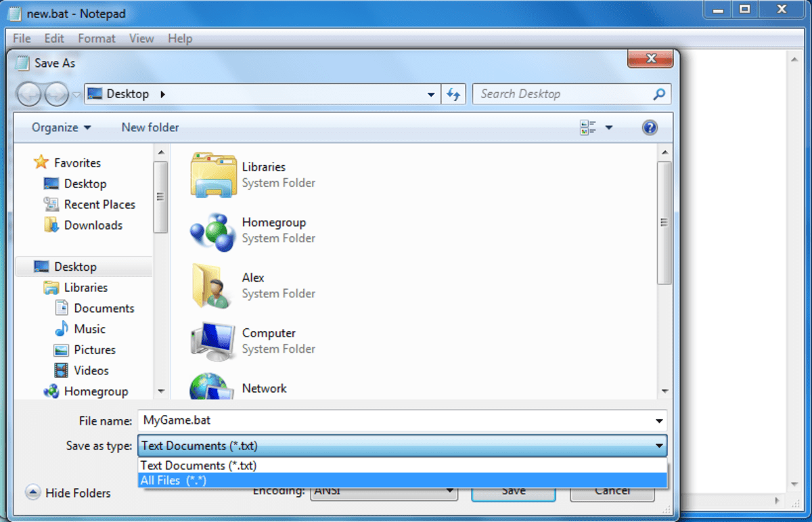812x522 pixels.
Task: Select the Network item in file list
Action: (x=264, y=389)
